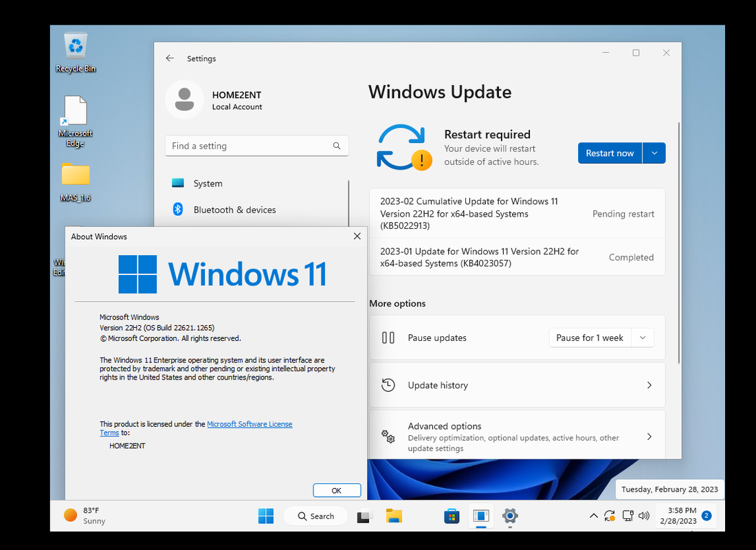
Task: Focus the Find a setting search box
Action: coord(256,146)
